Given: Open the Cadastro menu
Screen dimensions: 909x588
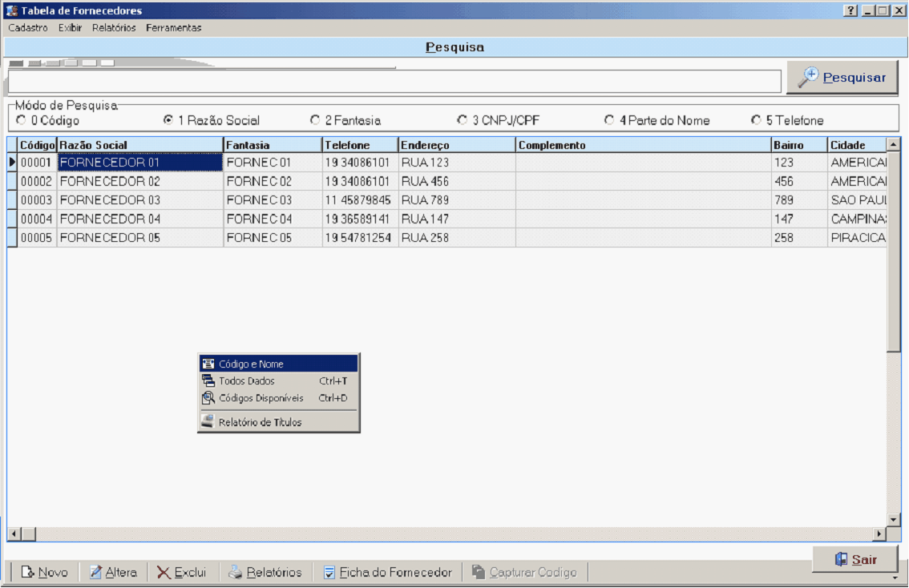Looking at the screenshot, I should 28,27.
